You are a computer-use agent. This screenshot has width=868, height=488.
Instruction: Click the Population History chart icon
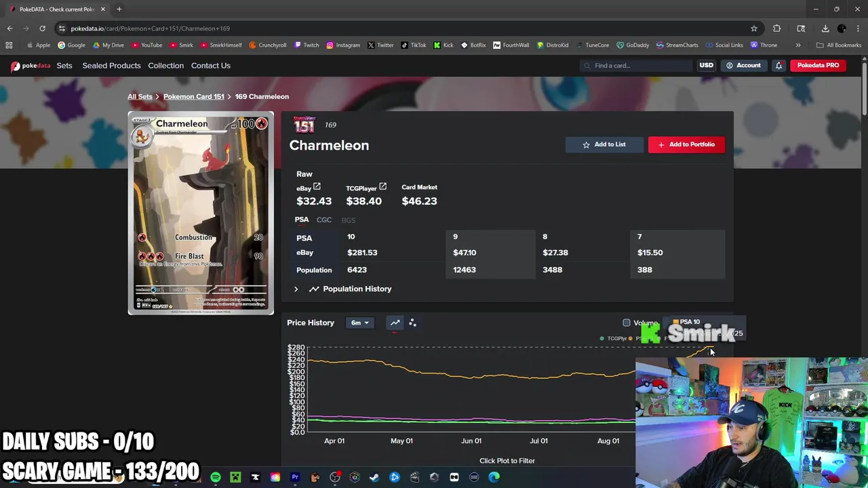[314, 289]
